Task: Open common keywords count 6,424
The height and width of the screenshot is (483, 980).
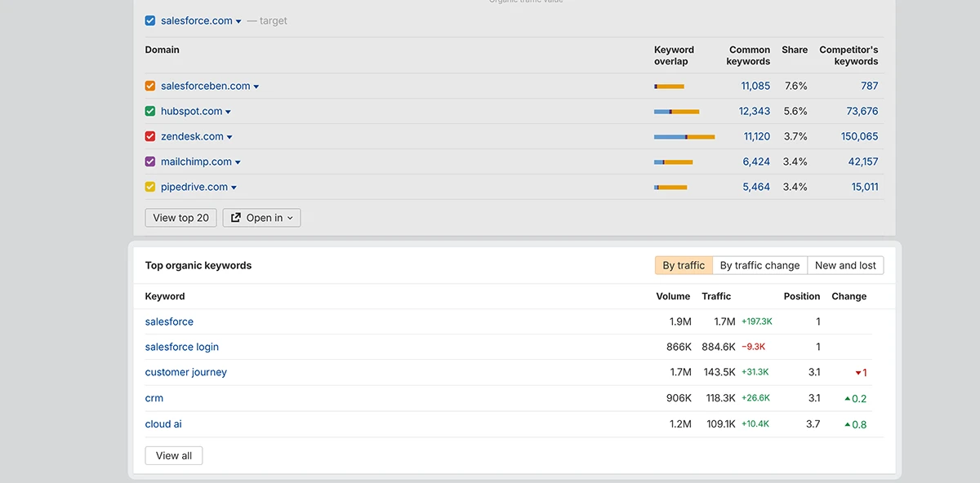Action: 756,162
